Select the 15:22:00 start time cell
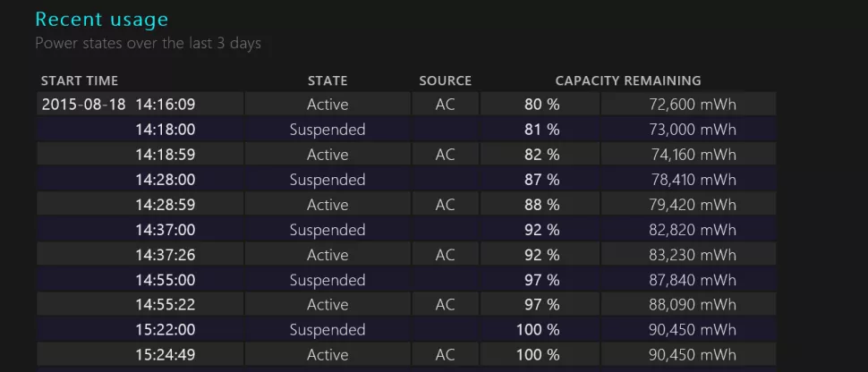Image resolution: width=868 pixels, height=372 pixels. (166, 330)
